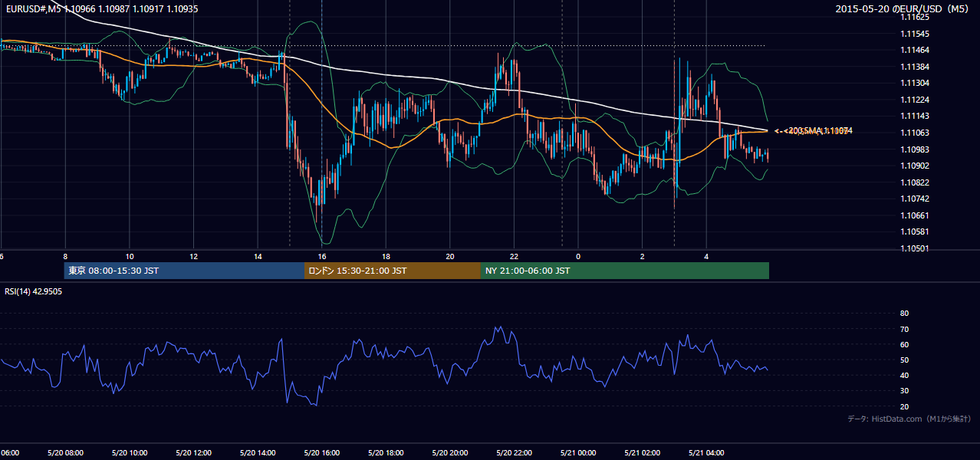Click the HistData.com data source credit
This screenshot has height=460, width=980.
(x=909, y=419)
